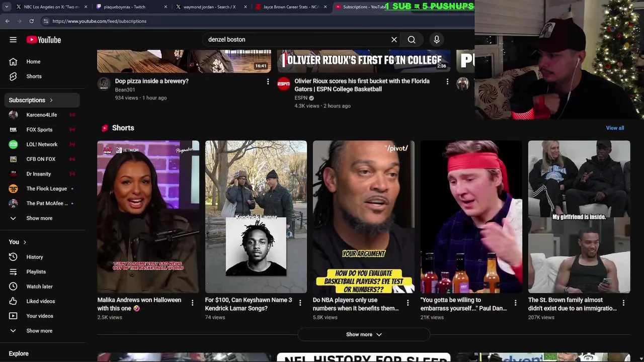Close the Jayce Brown Career Stats tab
Screen dimensions: 644x362
[x=325, y=7]
